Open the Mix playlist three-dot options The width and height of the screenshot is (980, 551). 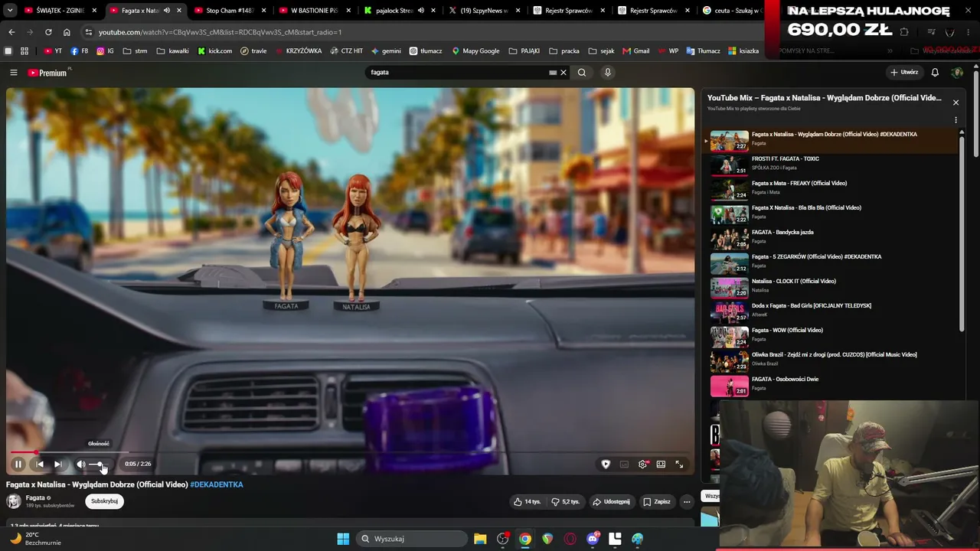(955, 120)
